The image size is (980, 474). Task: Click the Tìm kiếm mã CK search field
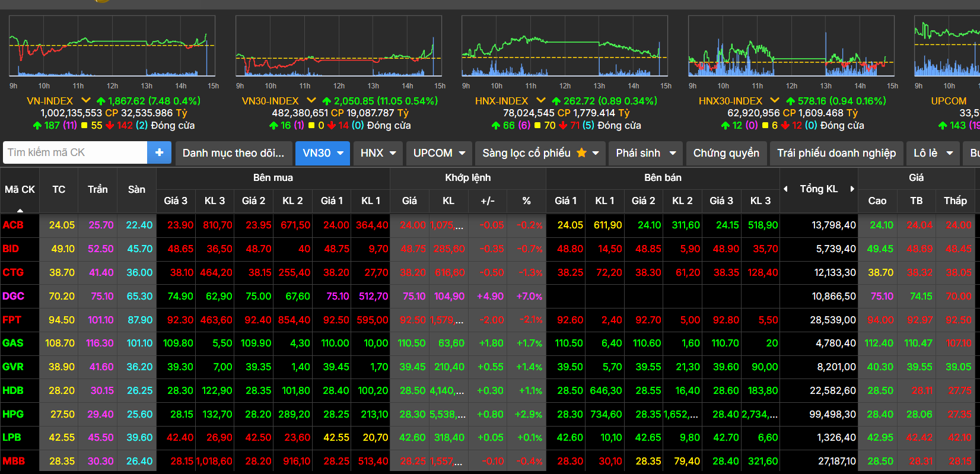tap(75, 152)
